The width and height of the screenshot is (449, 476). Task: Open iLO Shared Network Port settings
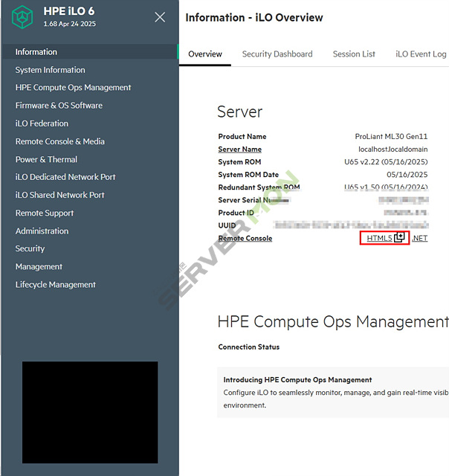pos(59,195)
